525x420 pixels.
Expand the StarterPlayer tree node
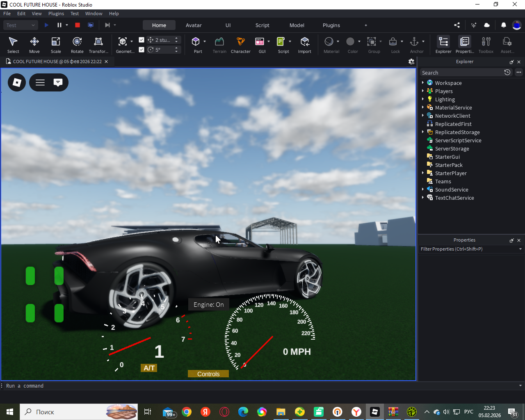coord(423,173)
